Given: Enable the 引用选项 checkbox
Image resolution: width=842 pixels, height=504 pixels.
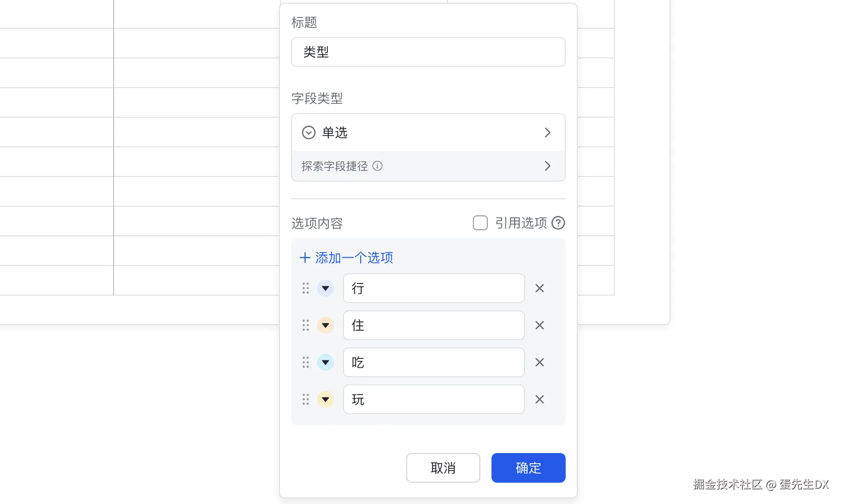Looking at the screenshot, I should (480, 223).
